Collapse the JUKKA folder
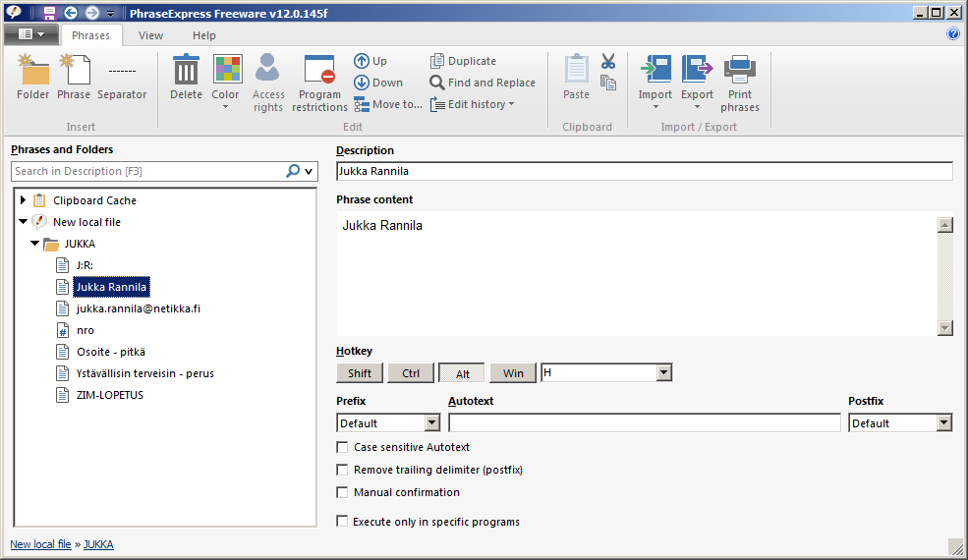This screenshot has width=968, height=560. (34, 244)
